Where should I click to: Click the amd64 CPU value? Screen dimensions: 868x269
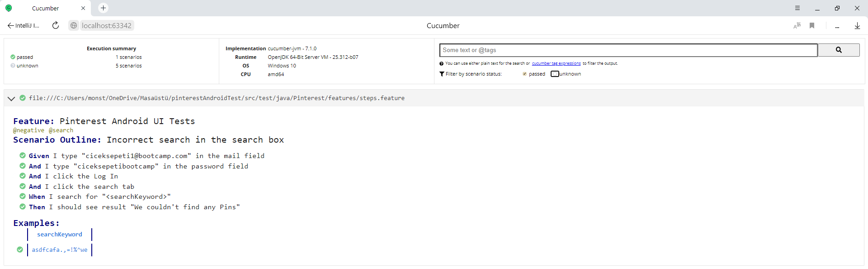pos(276,74)
